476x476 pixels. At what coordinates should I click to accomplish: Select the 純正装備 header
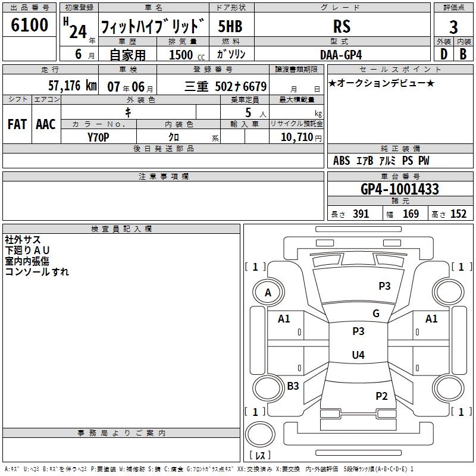click(x=400, y=148)
